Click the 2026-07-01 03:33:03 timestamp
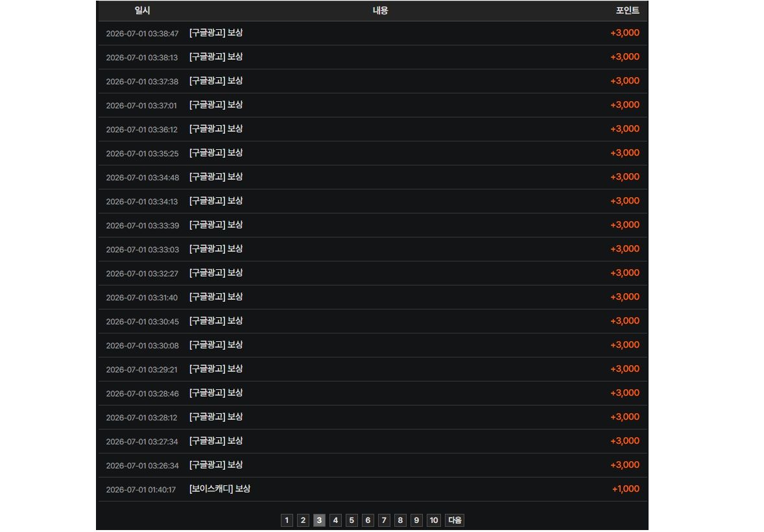The height and width of the screenshot is (532, 764). [x=142, y=250]
